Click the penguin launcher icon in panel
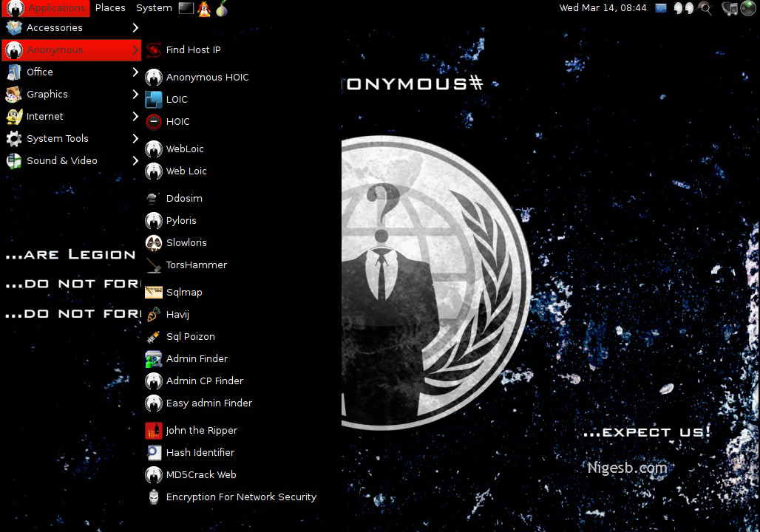 204,8
